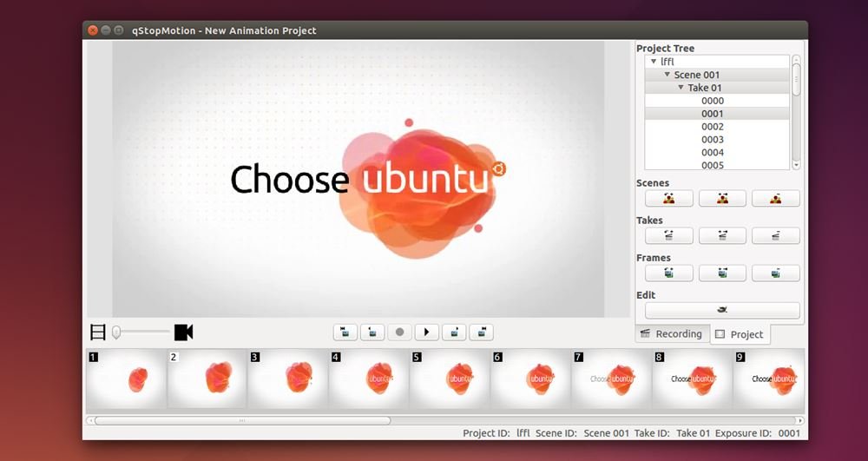
Task: Click the insert new scene button
Action: pos(668,198)
